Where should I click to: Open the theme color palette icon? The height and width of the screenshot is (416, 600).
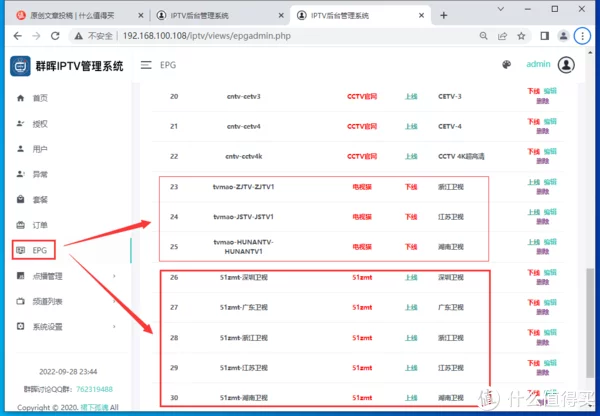coord(506,65)
